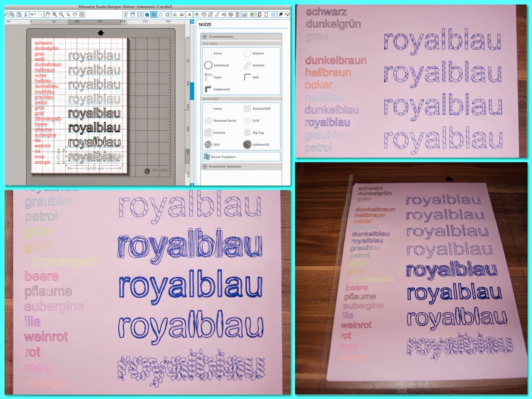Select 'Keine' under Ecke Skizze
Viewport: 532px width, 399px height.
(213, 53)
